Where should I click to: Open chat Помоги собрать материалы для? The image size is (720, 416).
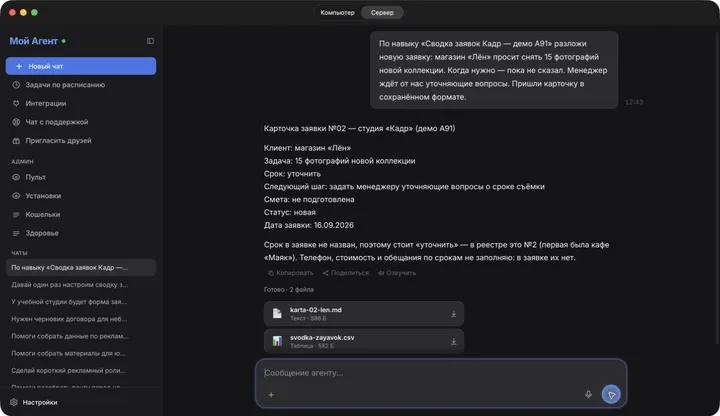tap(81, 353)
